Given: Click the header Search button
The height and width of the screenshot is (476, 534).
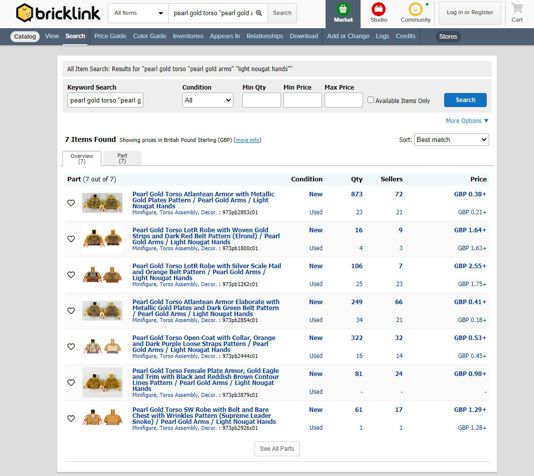Looking at the screenshot, I should pyautogui.click(x=282, y=13).
